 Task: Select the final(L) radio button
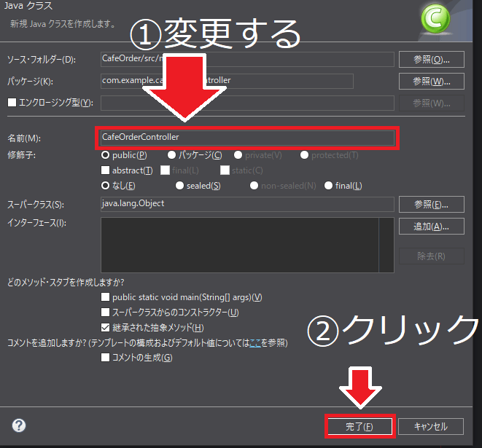328,186
